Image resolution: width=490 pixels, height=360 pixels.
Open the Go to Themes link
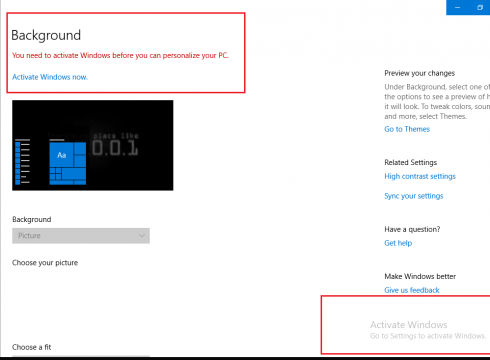(407, 129)
